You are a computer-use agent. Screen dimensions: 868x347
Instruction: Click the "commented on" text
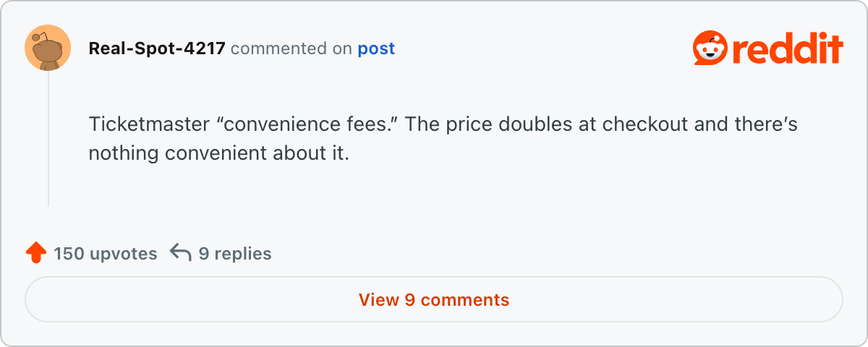(x=292, y=48)
